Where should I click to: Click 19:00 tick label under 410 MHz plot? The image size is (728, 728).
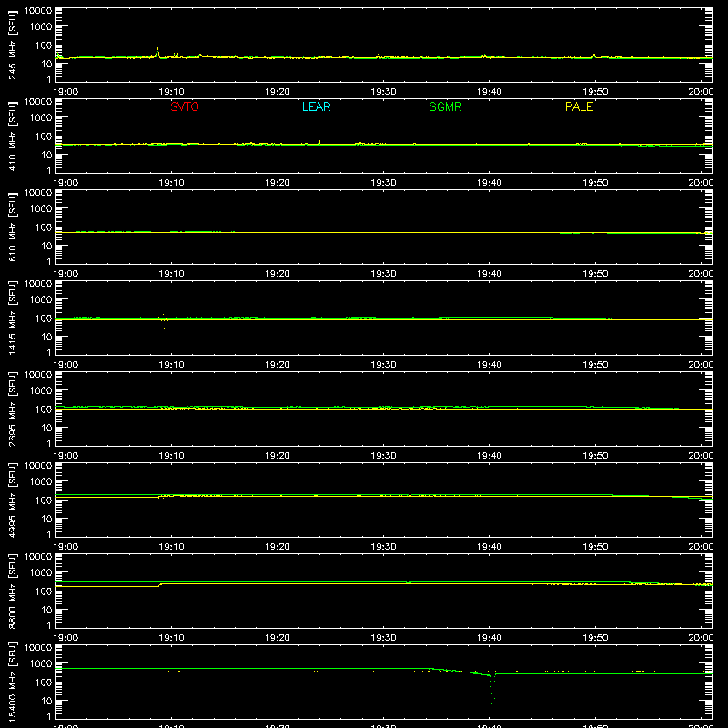(66, 183)
